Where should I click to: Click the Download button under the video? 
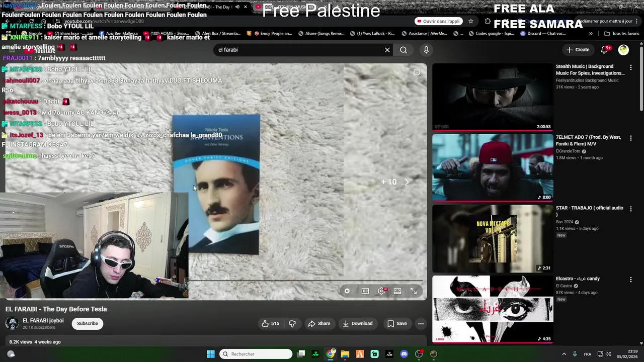[357, 324]
